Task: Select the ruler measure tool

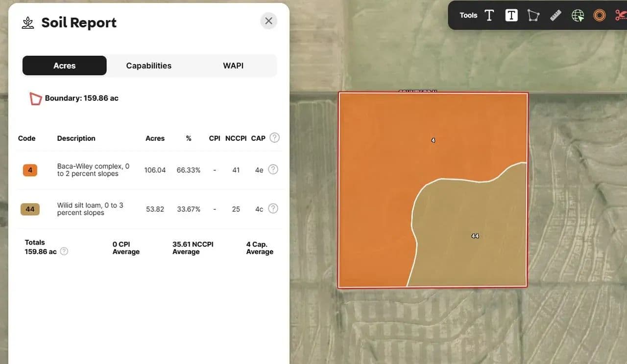Action: coord(555,15)
